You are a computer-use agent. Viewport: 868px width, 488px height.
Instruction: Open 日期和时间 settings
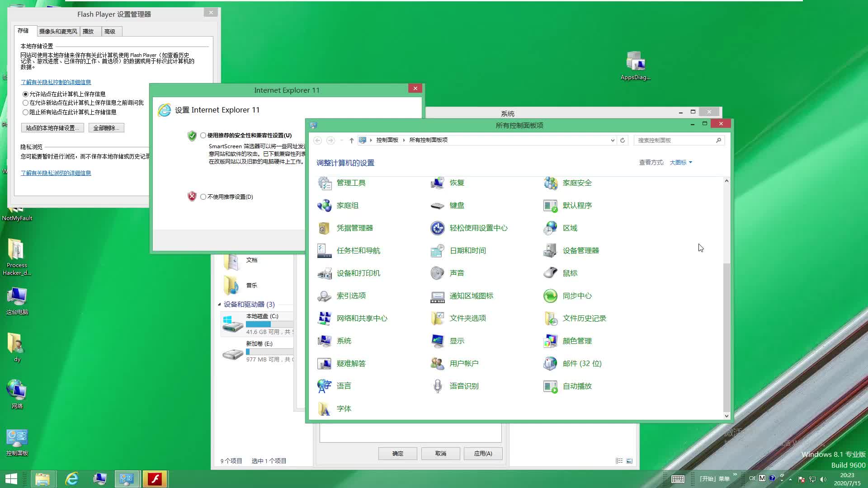click(458, 251)
